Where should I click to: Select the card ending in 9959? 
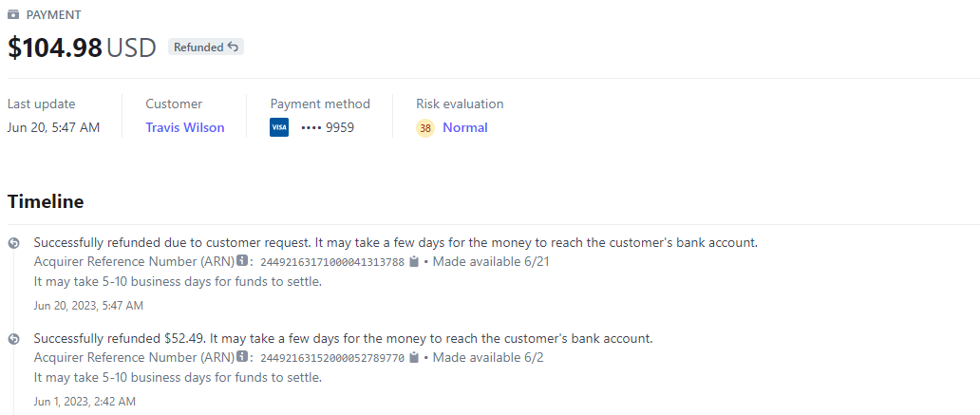click(328, 127)
